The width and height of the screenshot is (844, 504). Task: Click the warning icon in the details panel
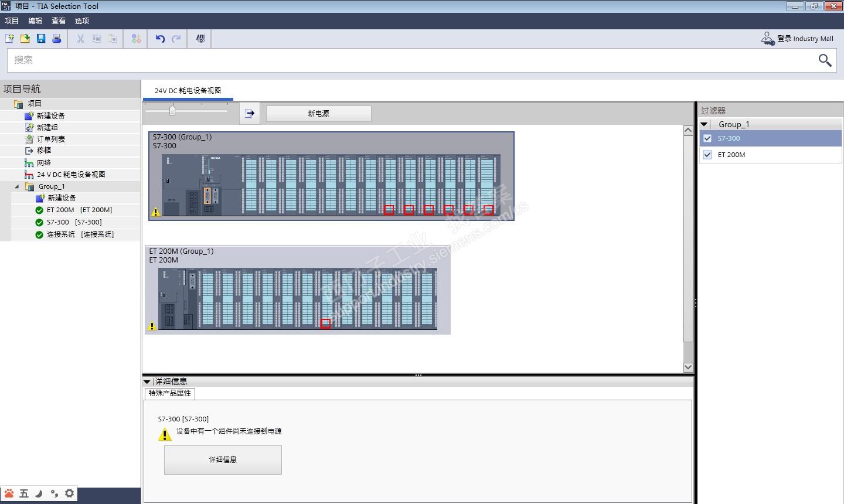point(165,434)
